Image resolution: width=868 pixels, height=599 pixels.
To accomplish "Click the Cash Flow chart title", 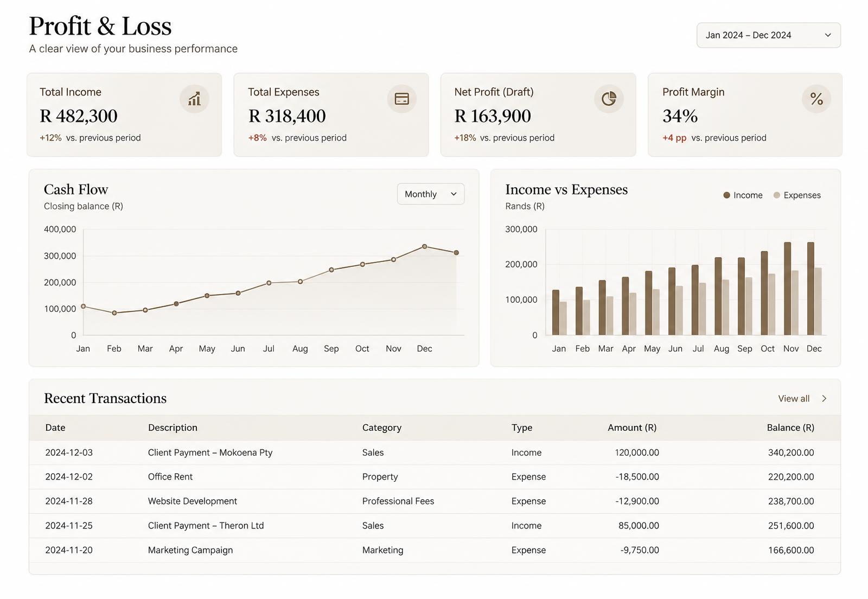I will tap(76, 189).
